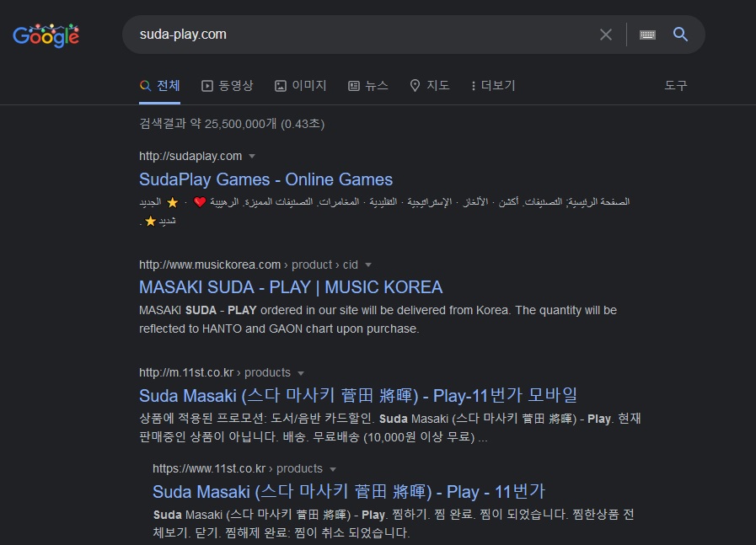Expand arrow next to m.11st.co.kr URL

point(301,373)
